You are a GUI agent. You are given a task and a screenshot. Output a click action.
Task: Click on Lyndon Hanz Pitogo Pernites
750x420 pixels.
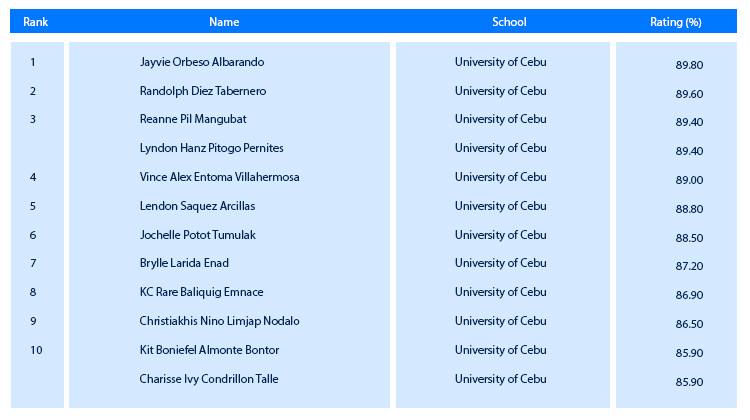point(211,148)
